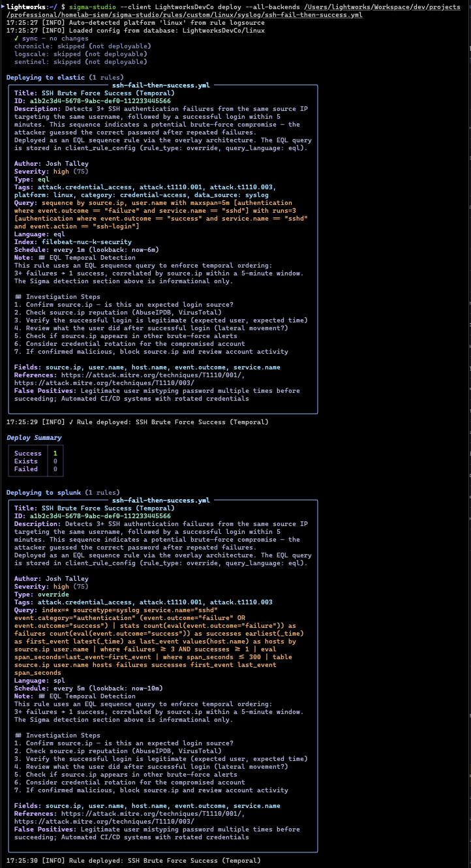Click the 'Index: filebeat-nuc-k-security' line
The width and height of the screenshot is (471, 868).
tap(73, 241)
